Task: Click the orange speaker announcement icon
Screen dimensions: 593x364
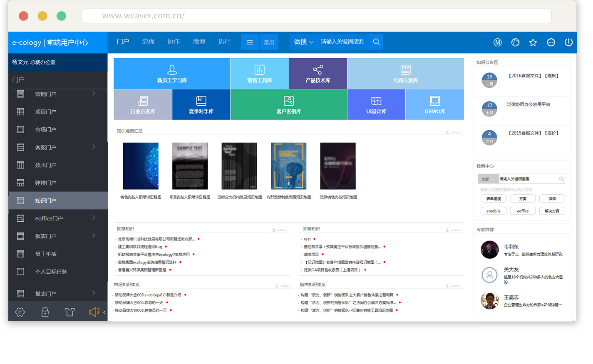Action: (x=94, y=312)
